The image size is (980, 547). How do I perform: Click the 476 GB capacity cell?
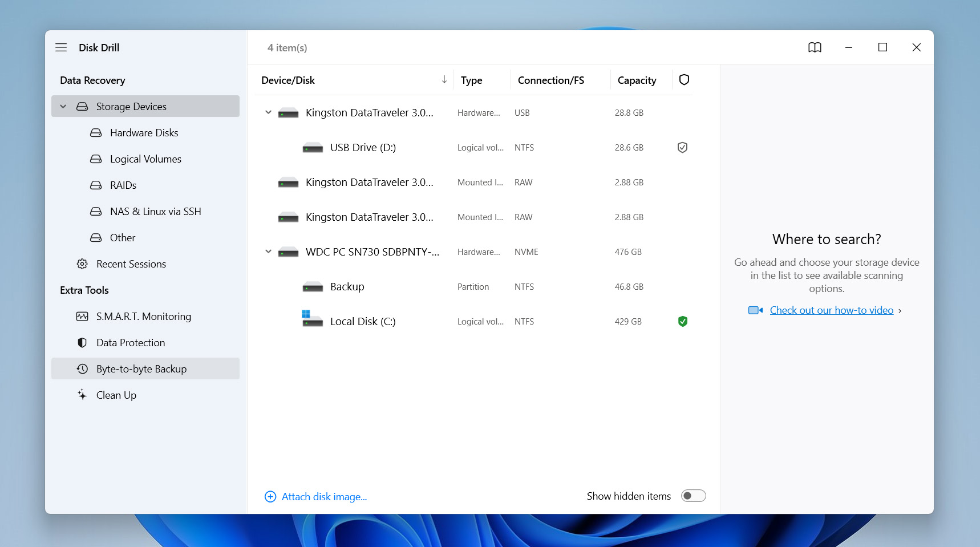pos(628,252)
